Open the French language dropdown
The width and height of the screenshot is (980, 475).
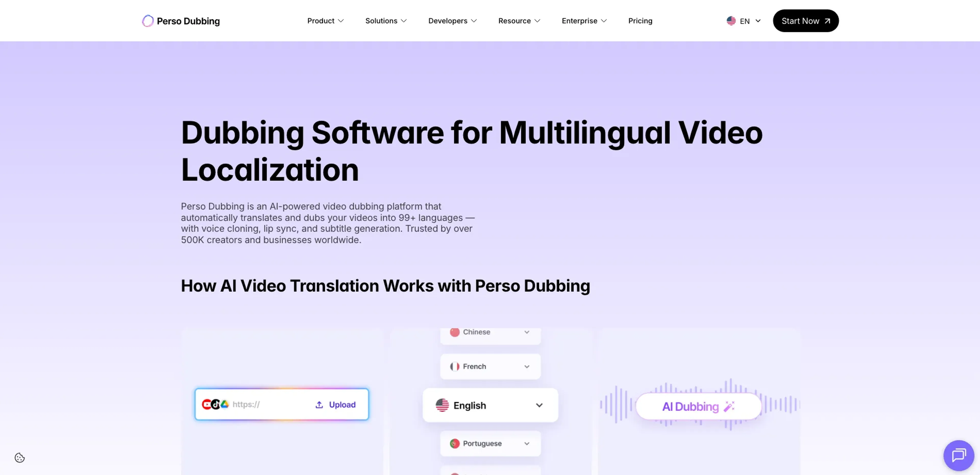pyautogui.click(x=490, y=366)
